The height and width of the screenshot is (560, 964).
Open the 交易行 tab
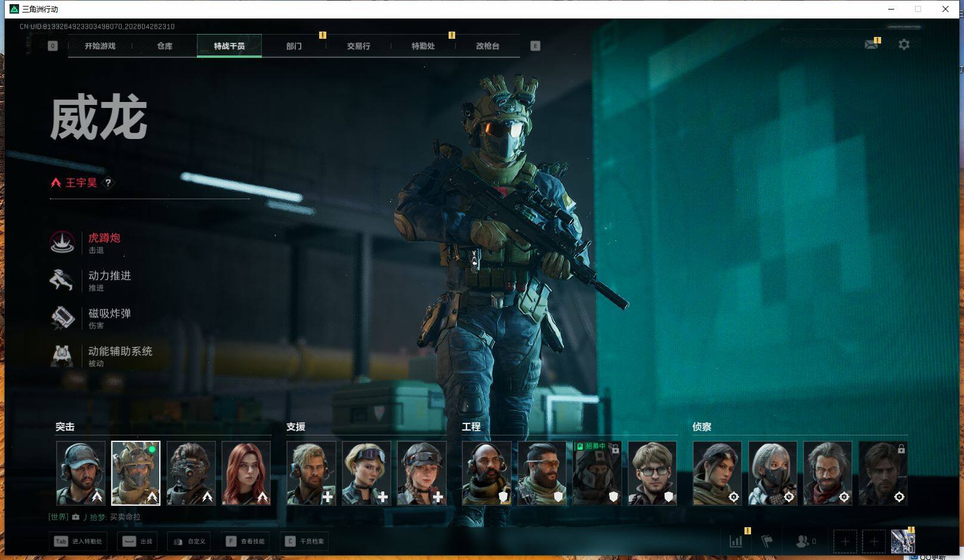pos(358,46)
